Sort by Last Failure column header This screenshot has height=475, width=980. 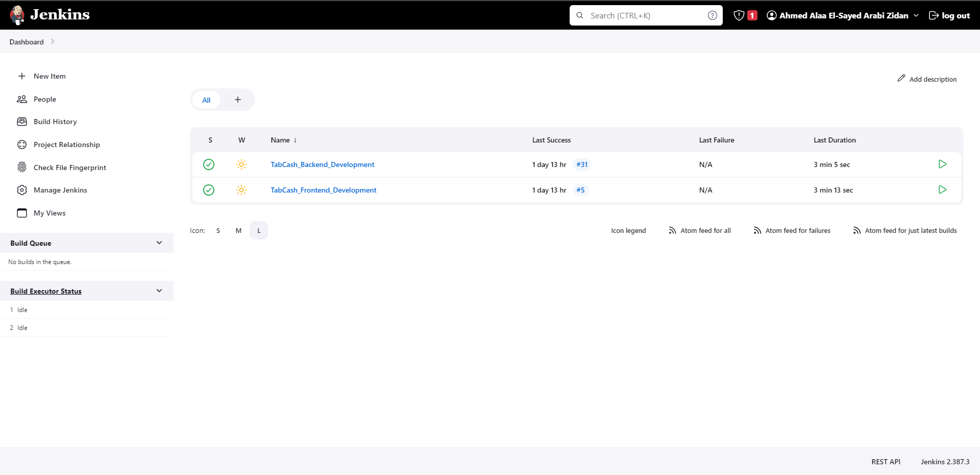[717, 140]
